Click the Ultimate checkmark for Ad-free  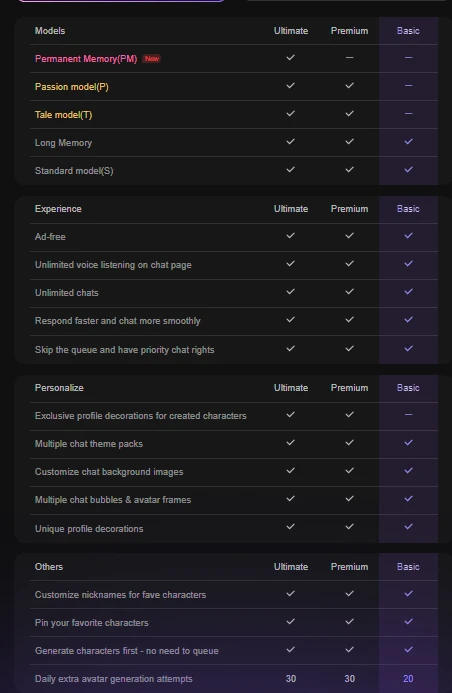[x=290, y=236]
